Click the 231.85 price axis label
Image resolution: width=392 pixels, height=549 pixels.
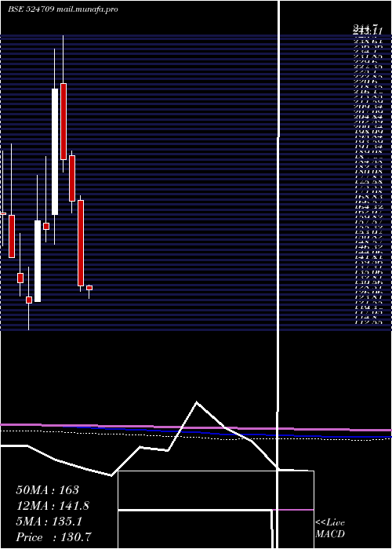pos(367,56)
